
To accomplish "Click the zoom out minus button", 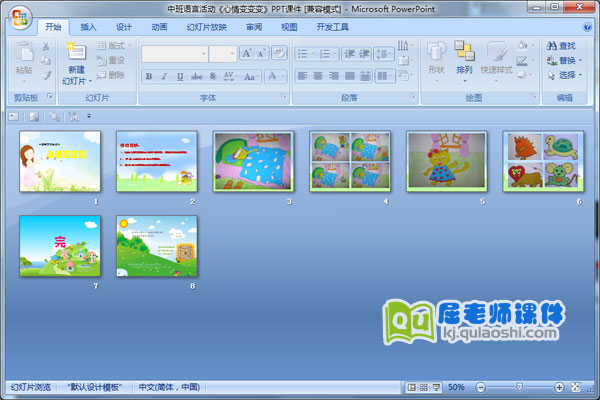I will point(479,387).
